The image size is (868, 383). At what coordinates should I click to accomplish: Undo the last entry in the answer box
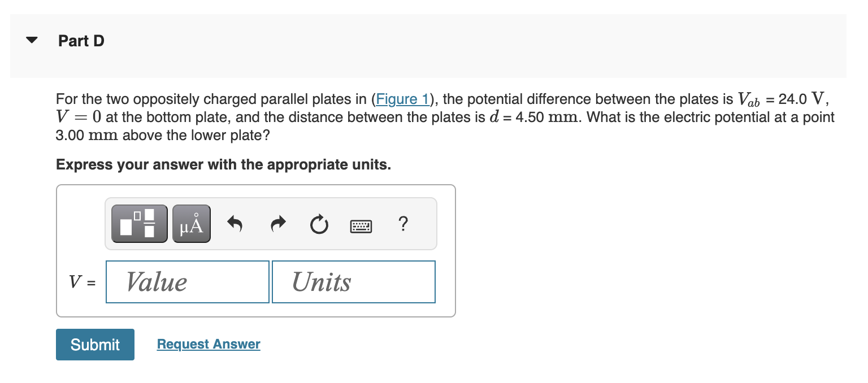(x=235, y=223)
